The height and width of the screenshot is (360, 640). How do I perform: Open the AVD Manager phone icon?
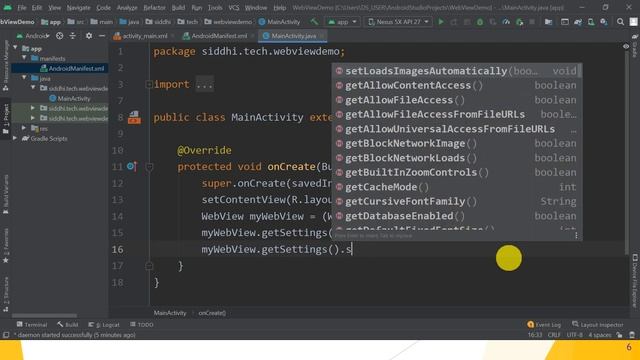pos(591,22)
